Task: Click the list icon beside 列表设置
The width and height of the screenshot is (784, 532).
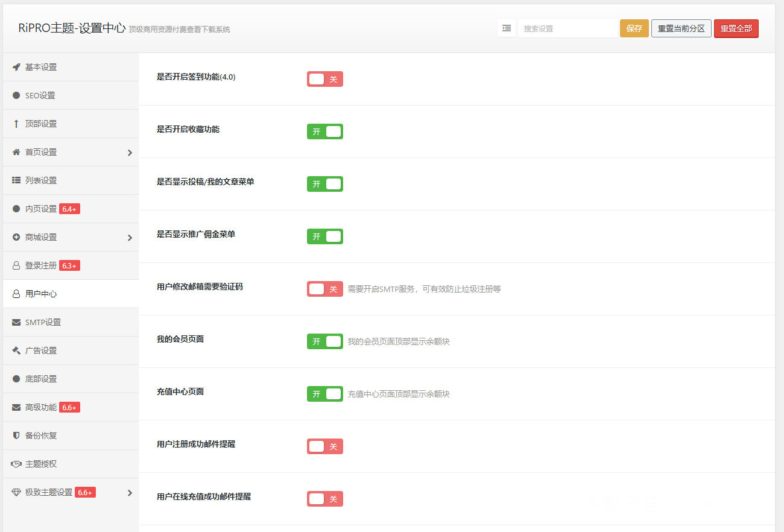Action: tap(16, 180)
